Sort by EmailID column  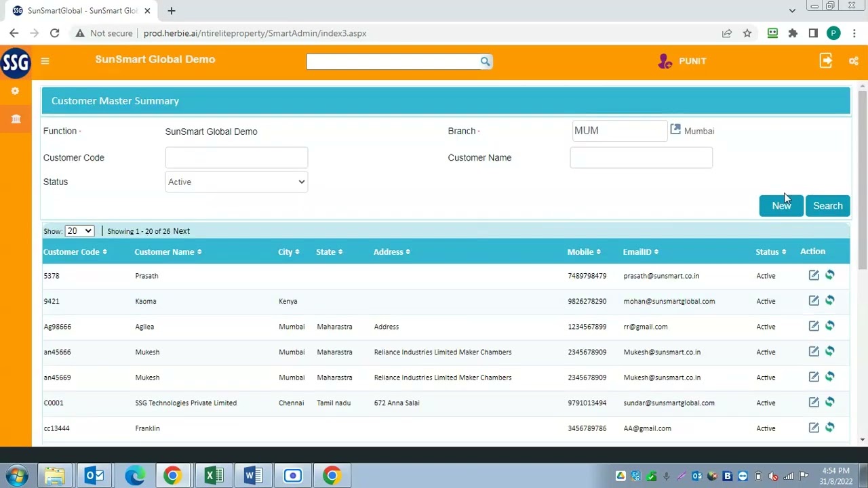[x=640, y=252]
